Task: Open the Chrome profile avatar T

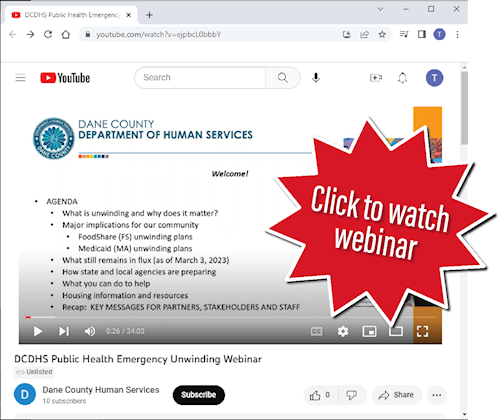Action: 439,34
